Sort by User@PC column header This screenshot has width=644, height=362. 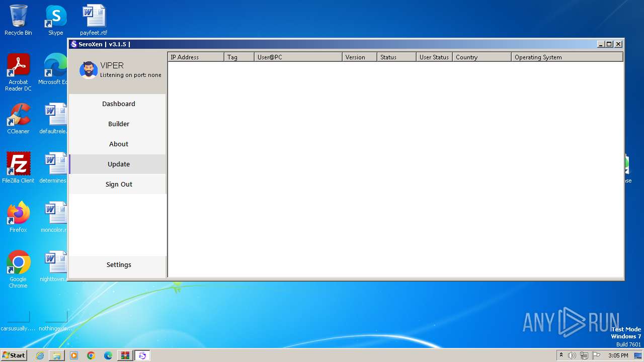click(x=298, y=57)
